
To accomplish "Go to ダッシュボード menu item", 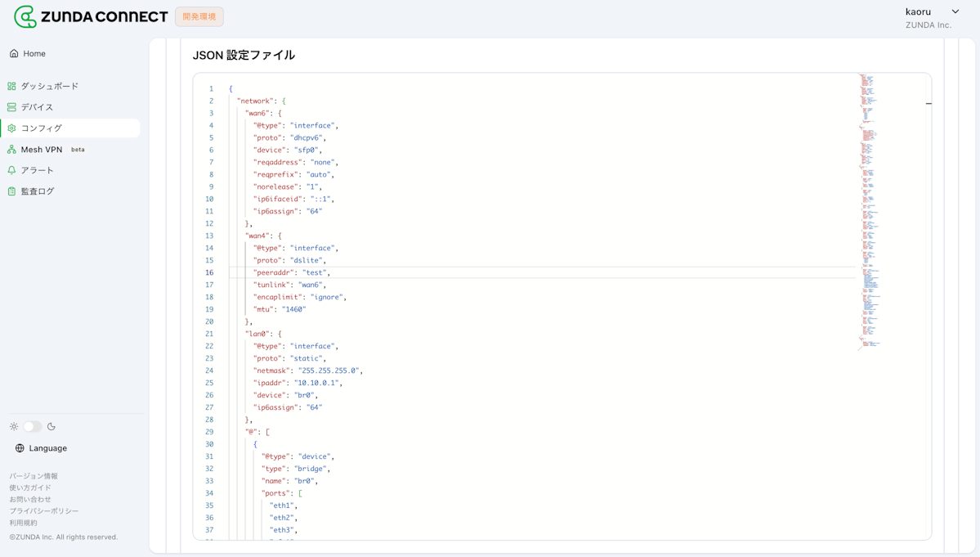I will coord(70,86).
